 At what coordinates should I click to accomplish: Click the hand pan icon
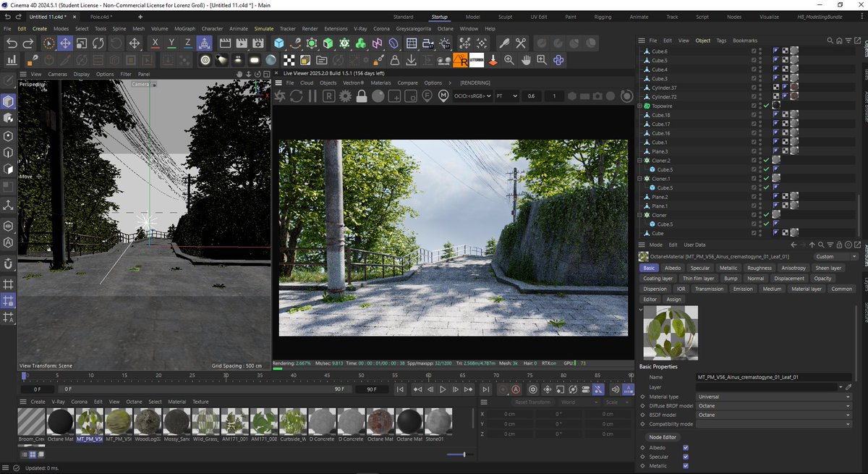coord(526,60)
